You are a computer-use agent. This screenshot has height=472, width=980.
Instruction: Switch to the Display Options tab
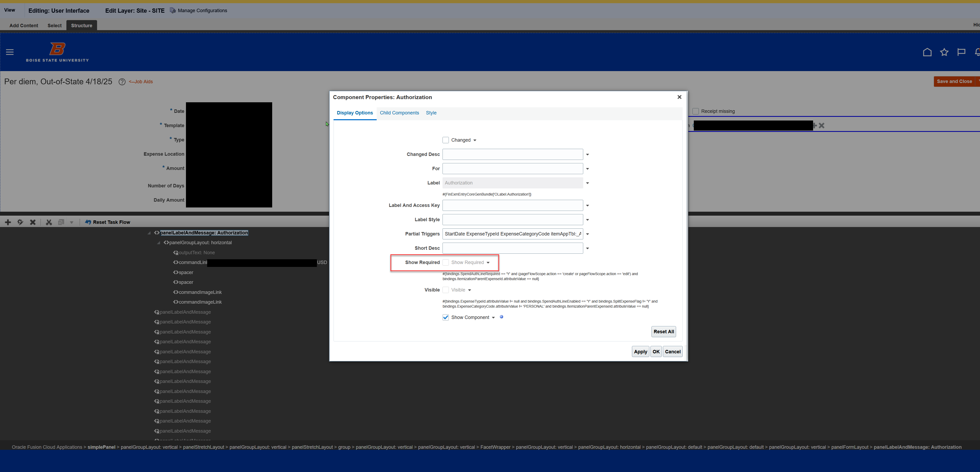354,113
